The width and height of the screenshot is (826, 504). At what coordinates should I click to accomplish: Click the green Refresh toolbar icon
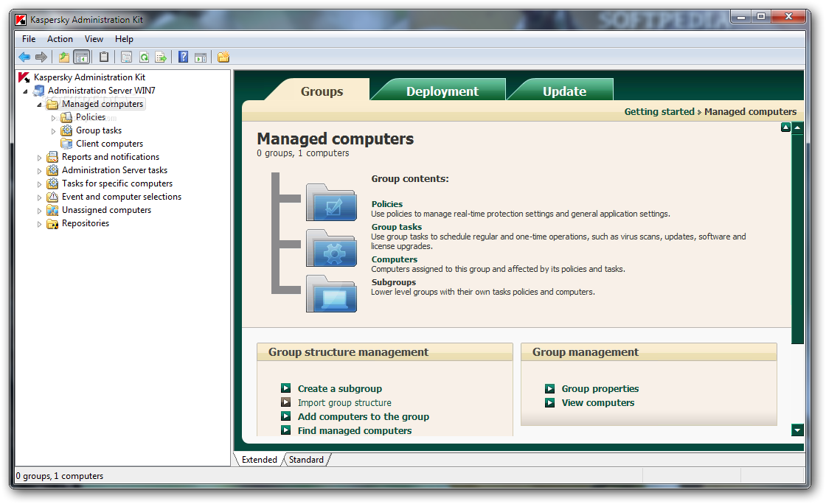144,57
